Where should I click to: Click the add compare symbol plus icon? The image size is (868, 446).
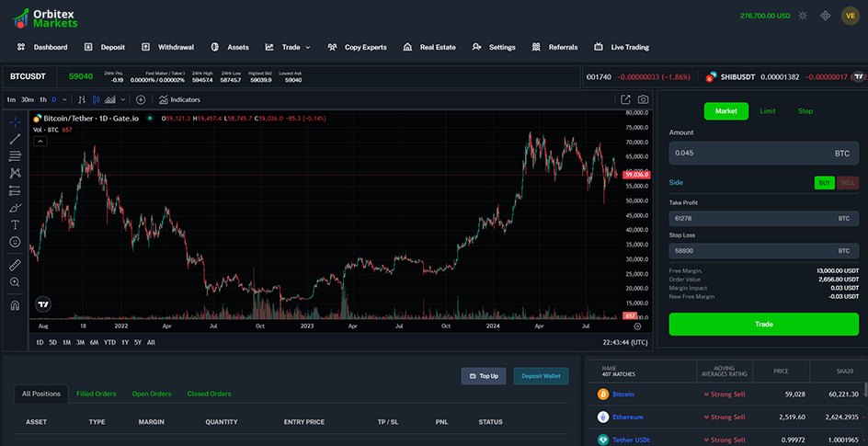141,99
